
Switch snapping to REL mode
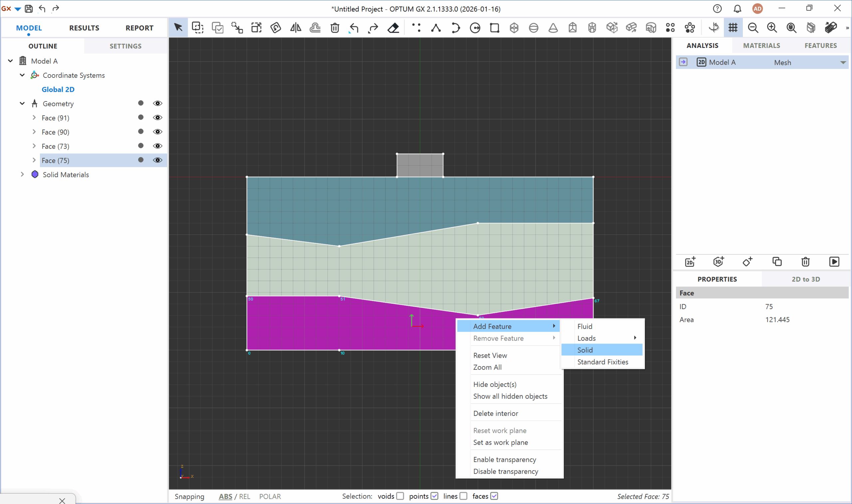click(245, 496)
